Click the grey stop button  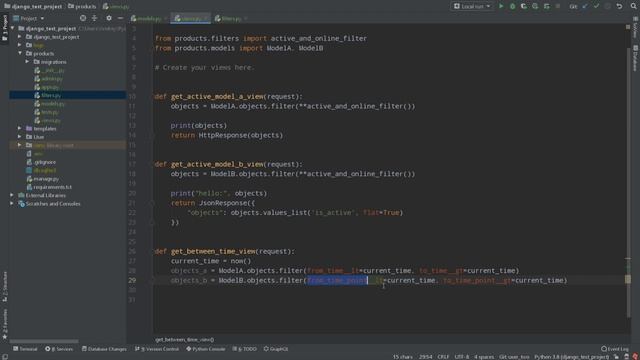(558, 6)
